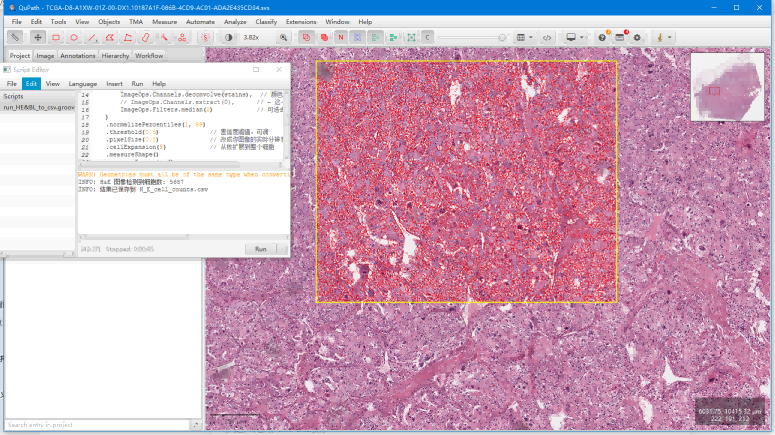Open the Script Editor Edit menu
Image resolution: width=775 pixels, height=435 pixels.
click(31, 84)
